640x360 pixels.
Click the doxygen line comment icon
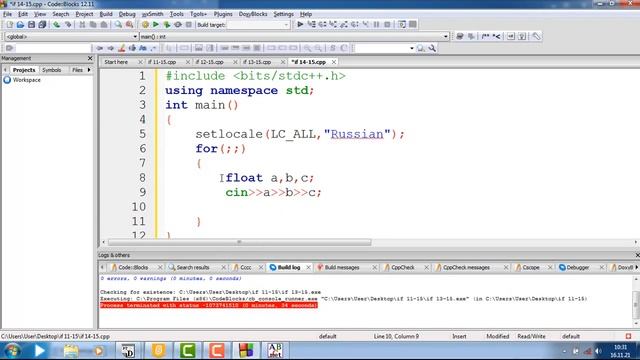[x=496, y=36]
